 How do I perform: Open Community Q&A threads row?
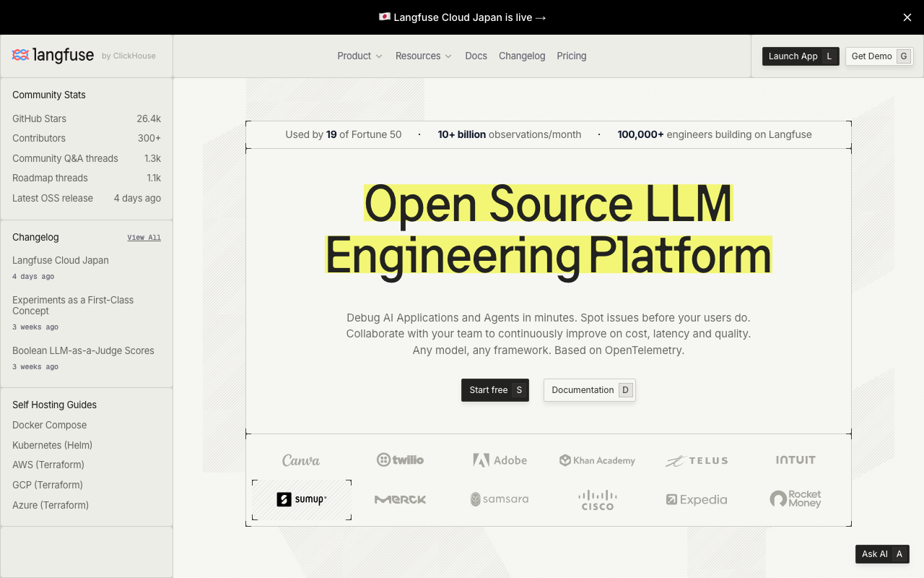pyautogui.click(x=87, y=158)
